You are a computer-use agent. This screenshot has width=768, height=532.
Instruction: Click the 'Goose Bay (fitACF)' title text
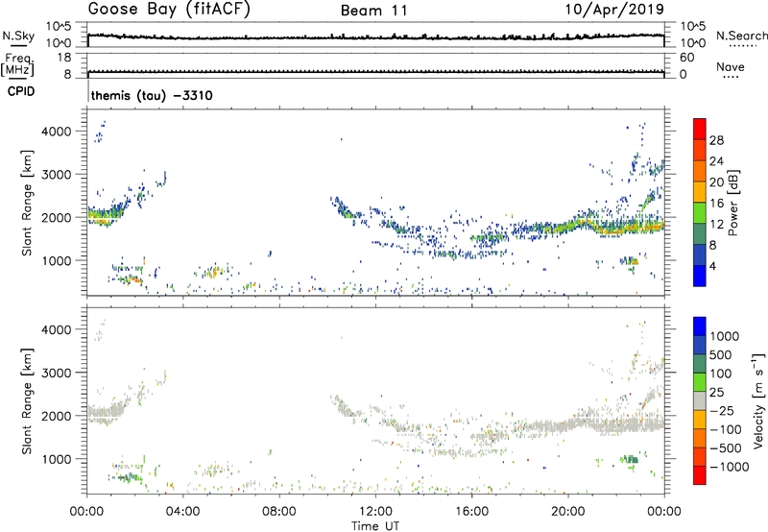(x=169, y=9)
